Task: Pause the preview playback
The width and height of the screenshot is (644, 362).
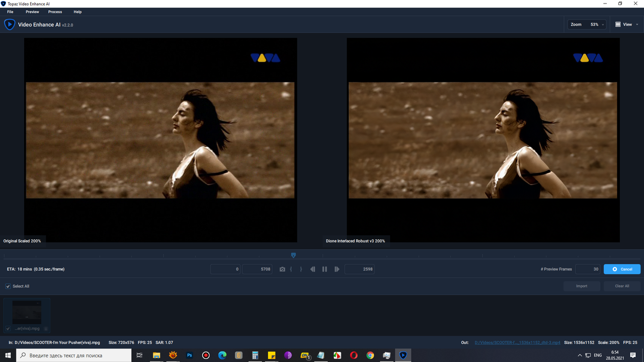Action: [325, 269]
